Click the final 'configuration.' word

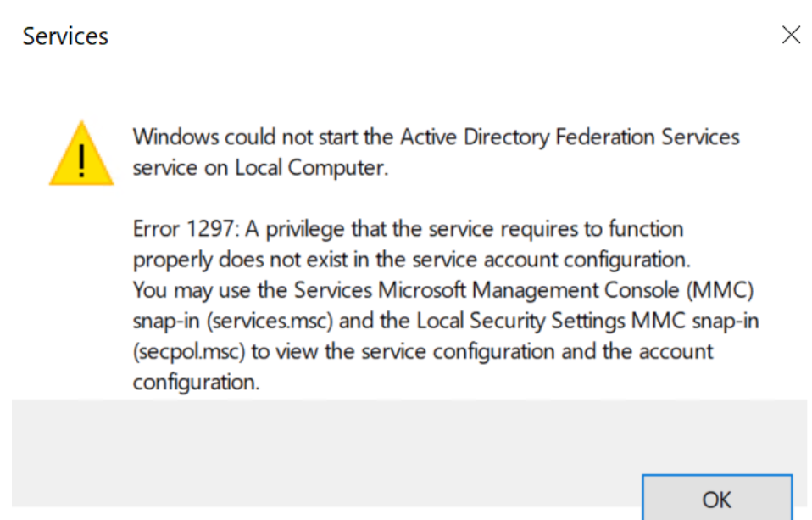[x=195, y=382]
